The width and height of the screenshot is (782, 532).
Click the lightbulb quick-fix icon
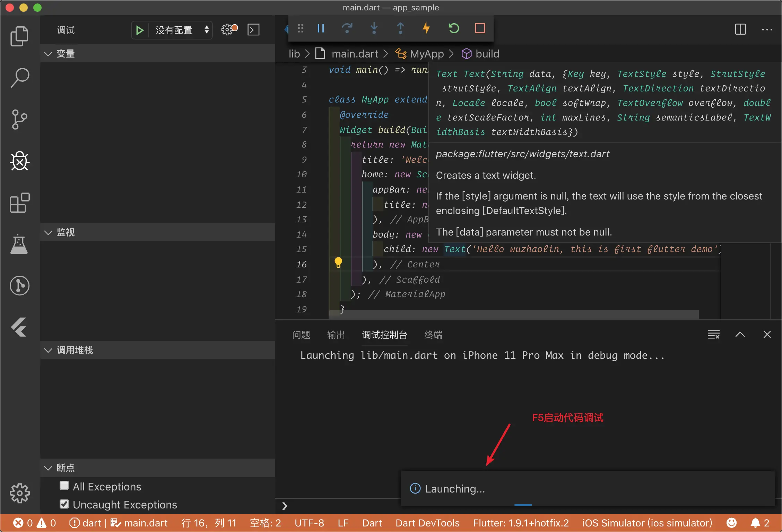point(338,263)
